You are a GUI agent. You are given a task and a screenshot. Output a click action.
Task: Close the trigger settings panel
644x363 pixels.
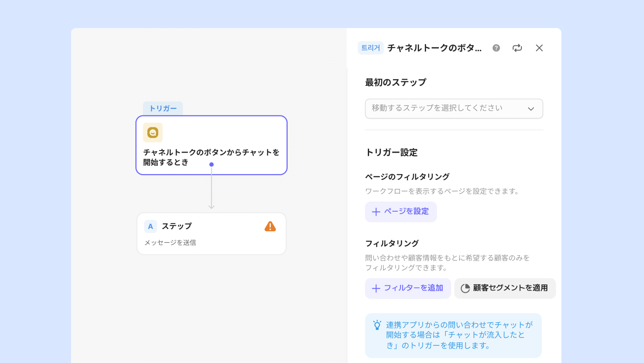[x=539, y=48]
